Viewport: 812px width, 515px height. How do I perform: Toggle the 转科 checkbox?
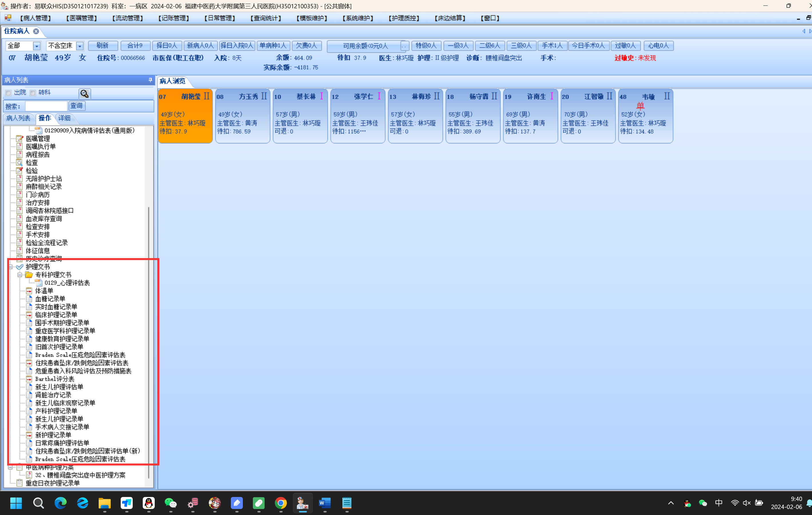[x=33, y=93]
